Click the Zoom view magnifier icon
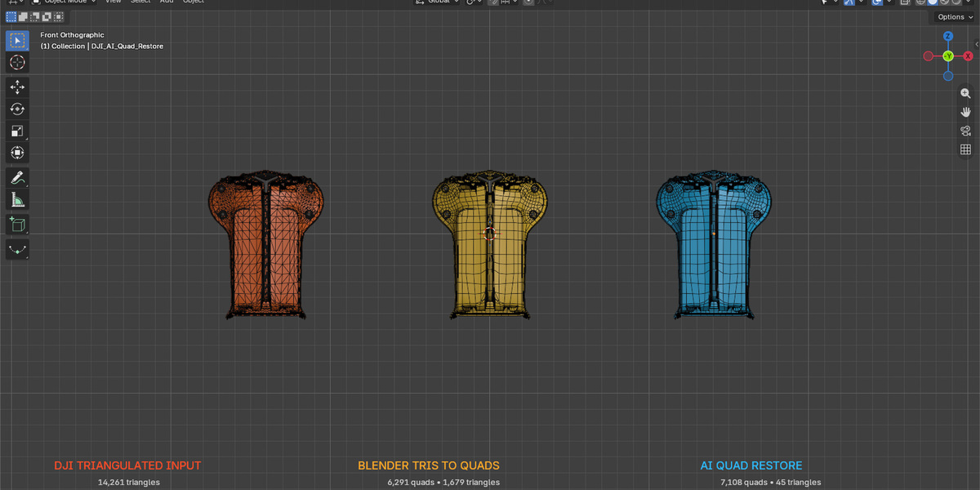Image resolution: width=980 pixels, height=490 pixels. coord(965,94)
